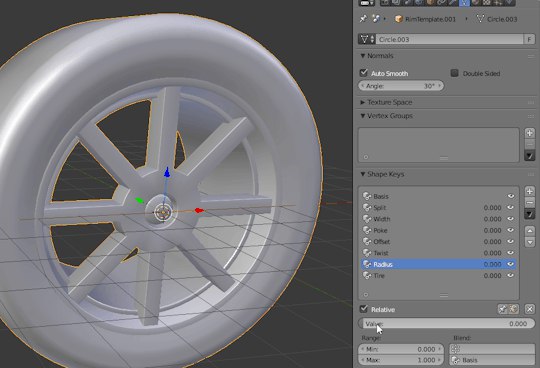Switch to the Texture properties tab
The width and height of the screenshot is (540, 368).
[487, 3]
